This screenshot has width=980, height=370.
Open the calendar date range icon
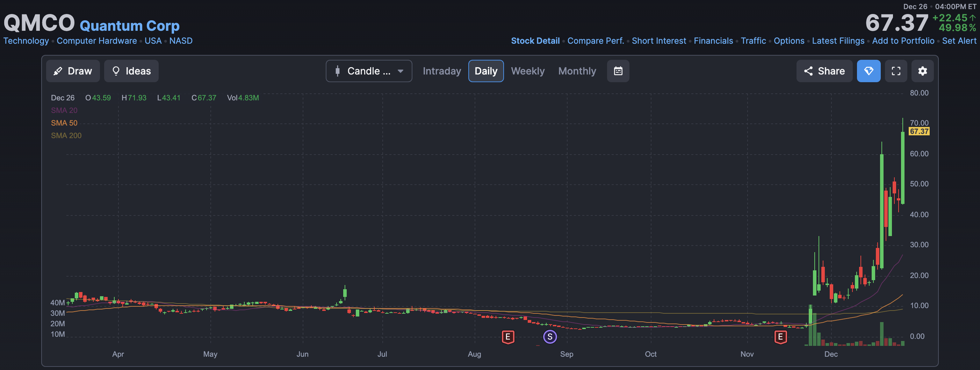click(x=618, y=71)
